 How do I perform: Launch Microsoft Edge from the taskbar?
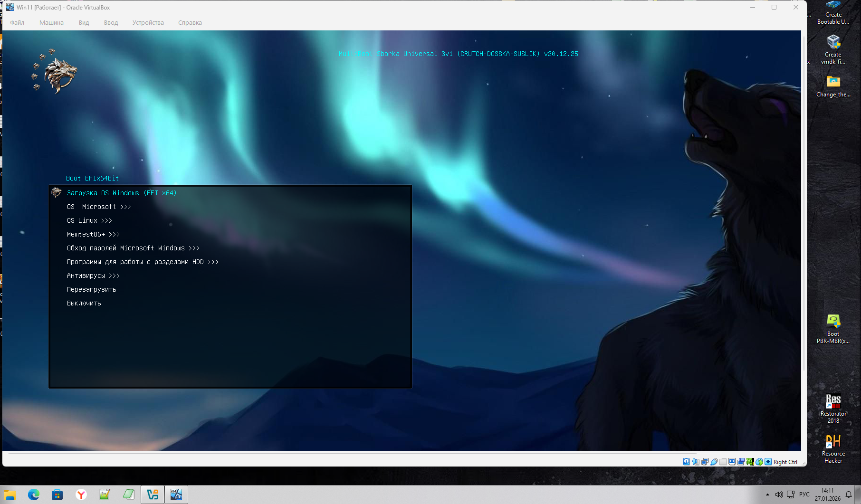coord(34,494)
